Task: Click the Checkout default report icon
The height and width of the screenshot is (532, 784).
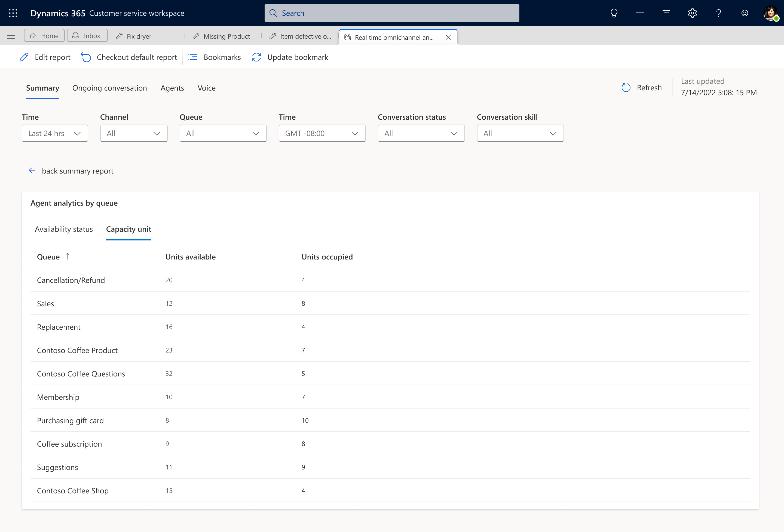Action: 86,57
